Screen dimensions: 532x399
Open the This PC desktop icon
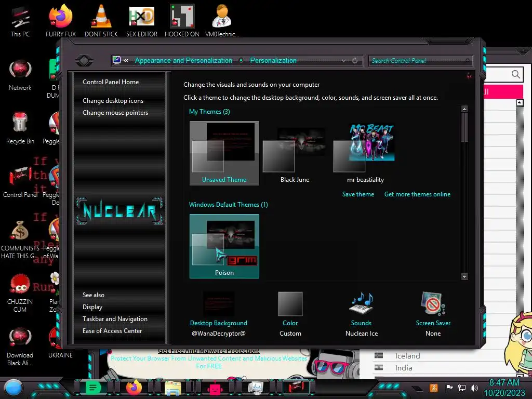click(20, 21)
